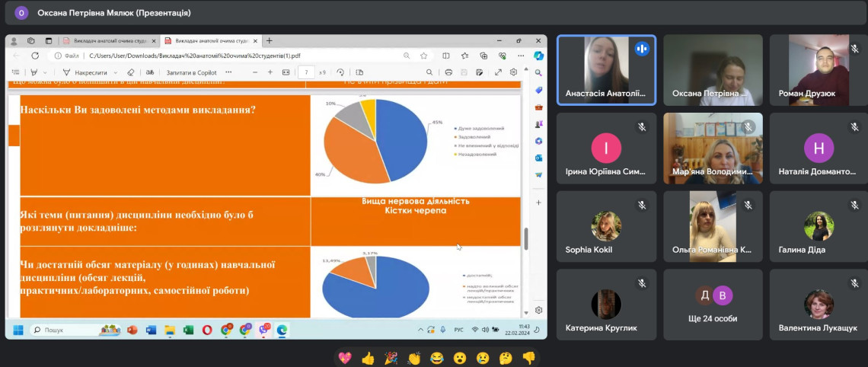Viewport: 868px width, 367px height.
Task: Open Copilot in Edge sidebar
Action: pos(538,56)
